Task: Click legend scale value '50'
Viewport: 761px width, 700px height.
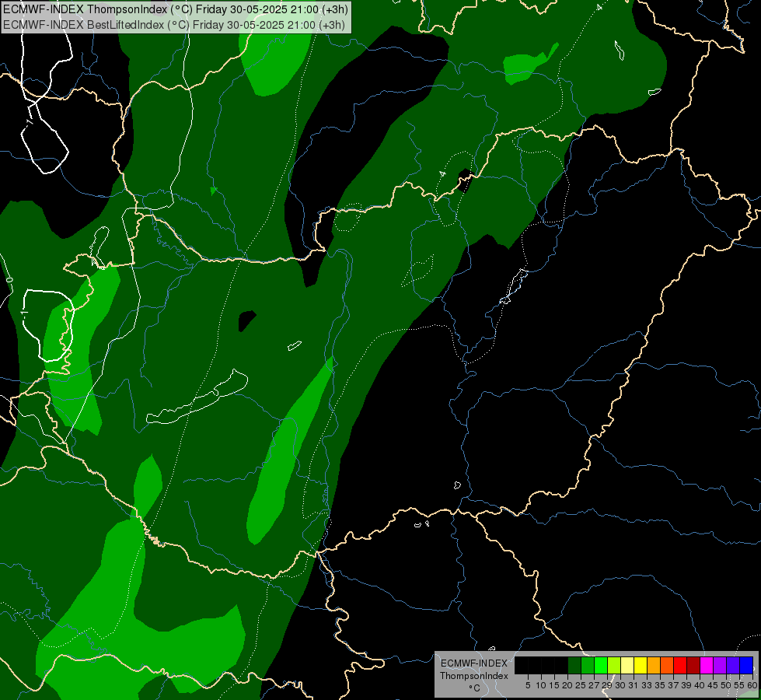Action: click(x=727, y=685)
